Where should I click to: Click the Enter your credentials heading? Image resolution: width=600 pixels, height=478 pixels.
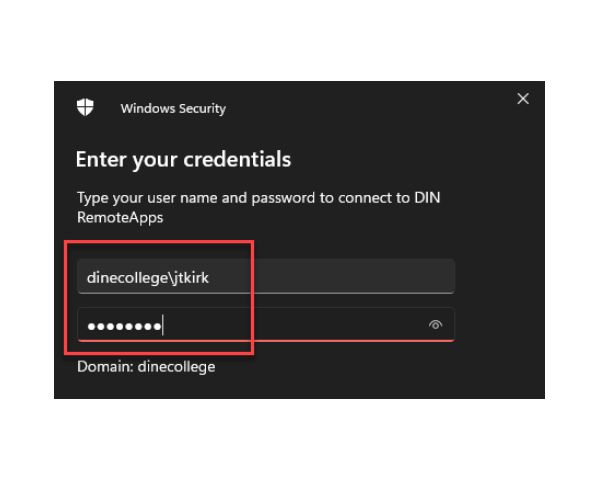pos(183,159)
